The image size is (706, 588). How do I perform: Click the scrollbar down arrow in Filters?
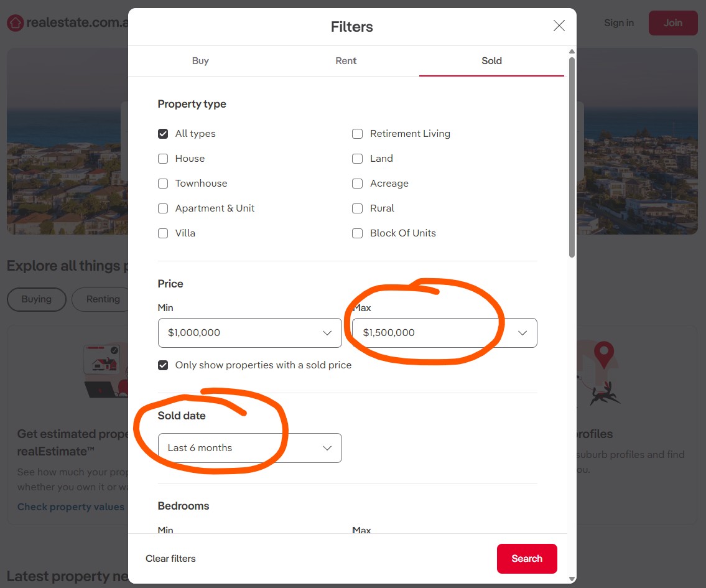572,579
